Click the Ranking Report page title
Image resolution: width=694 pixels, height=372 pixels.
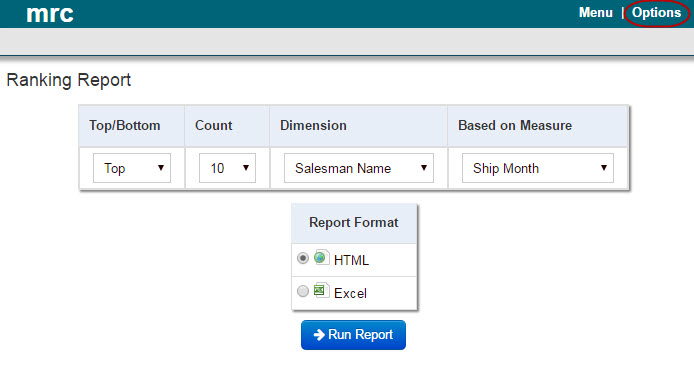(69, 80)
